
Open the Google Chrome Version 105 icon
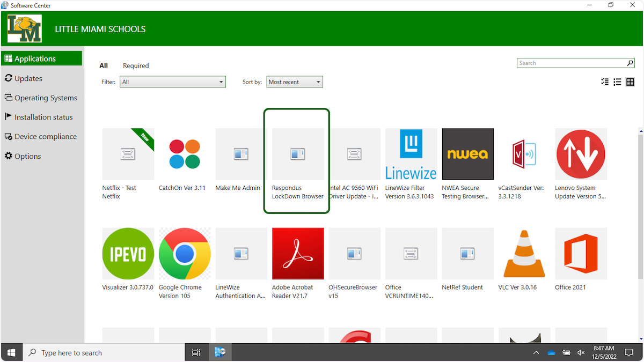(185, 254)
